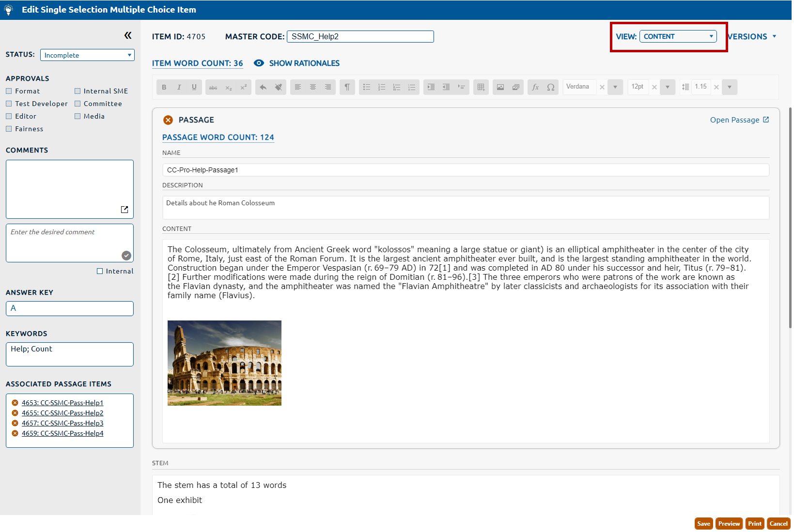The width and height of the screenshot is (794, 532).
Task: Expand the Verdana font family dropdown arrow
Action: (615, 87)
